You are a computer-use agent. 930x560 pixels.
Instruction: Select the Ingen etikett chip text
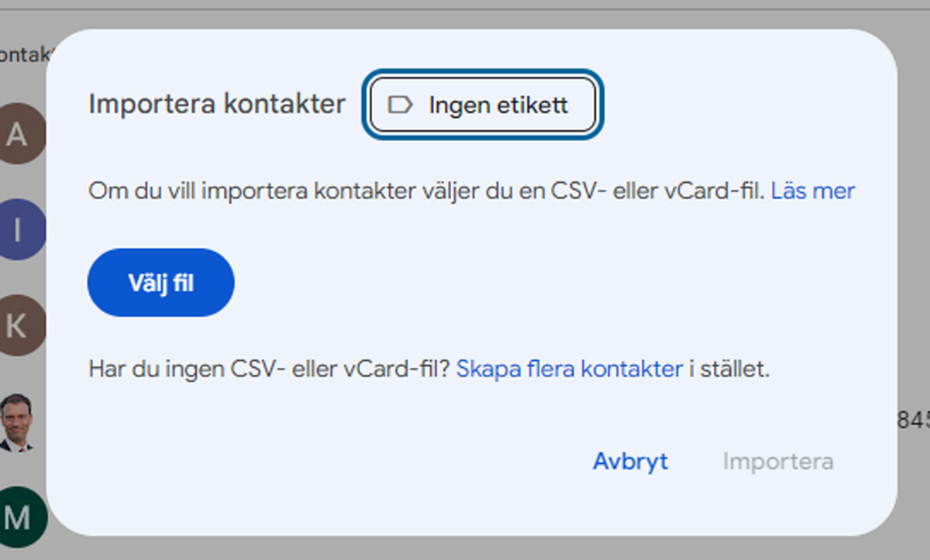click(504, 105)
